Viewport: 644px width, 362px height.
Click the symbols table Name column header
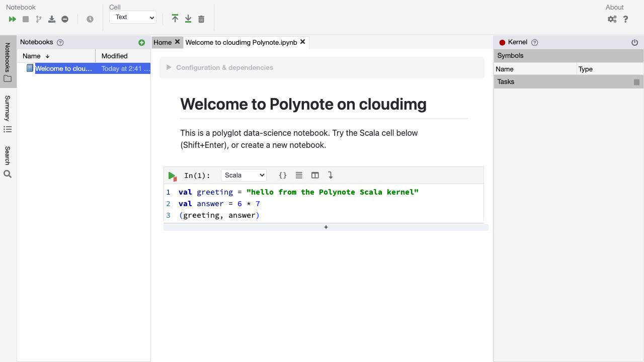(x=535, y=69)
